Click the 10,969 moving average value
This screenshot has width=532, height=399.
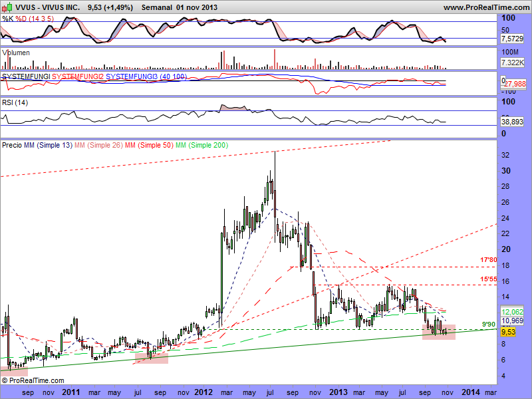click(x=512, y=321)
